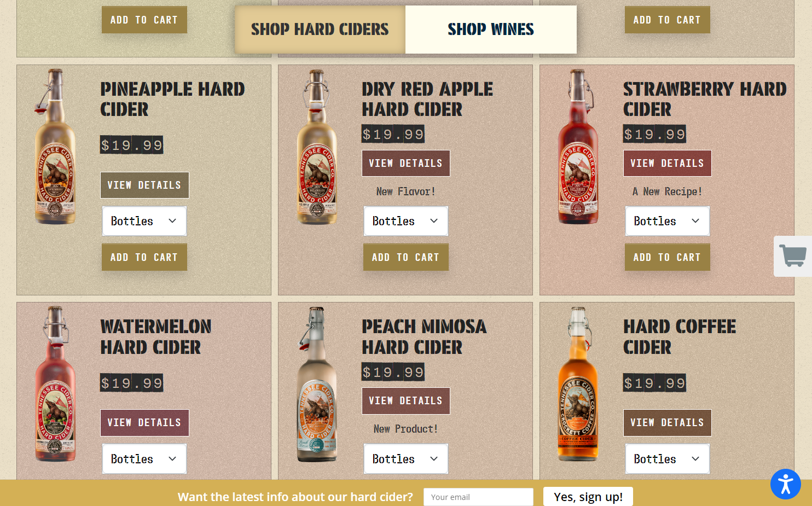812x506 pixels.
Task: Open the accessibility options icon
Action: pos(786,484)
